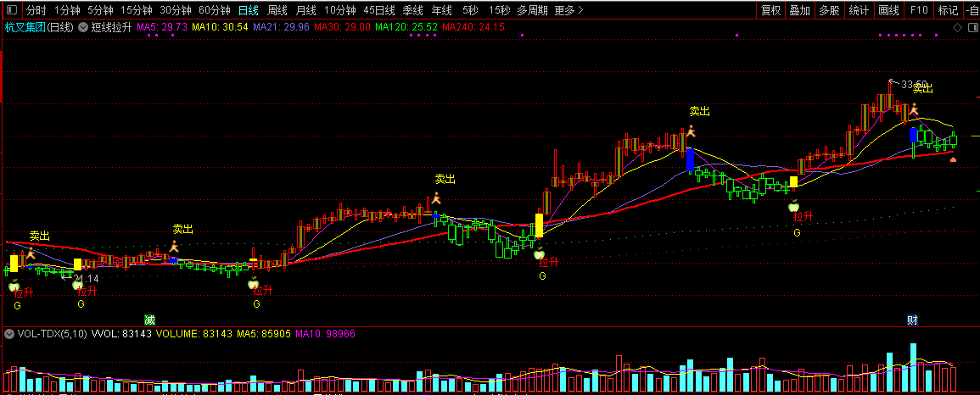
Task: Click the VVOL: 83143 value
Action: point(121,334)
